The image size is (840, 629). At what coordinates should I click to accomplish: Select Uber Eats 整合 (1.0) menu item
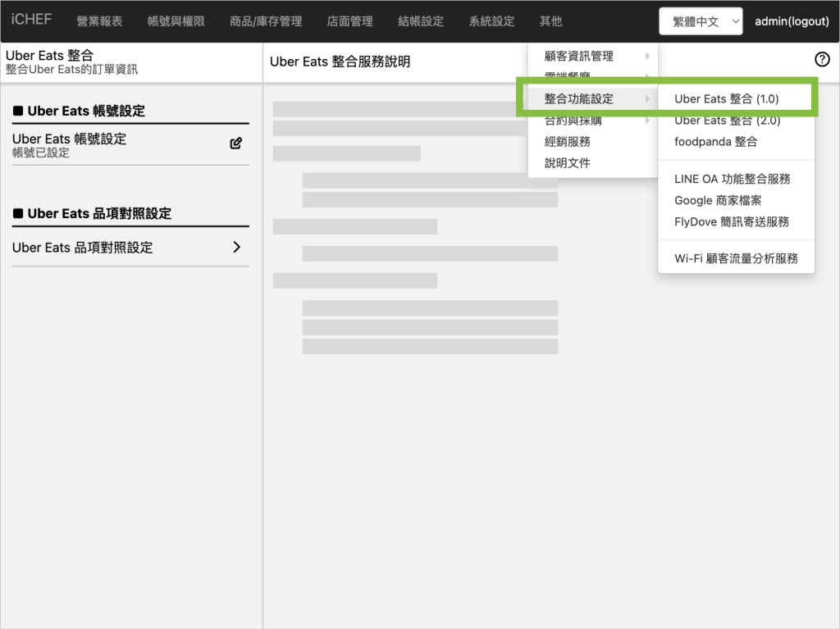pyautogui.click(x=727, y=99)
